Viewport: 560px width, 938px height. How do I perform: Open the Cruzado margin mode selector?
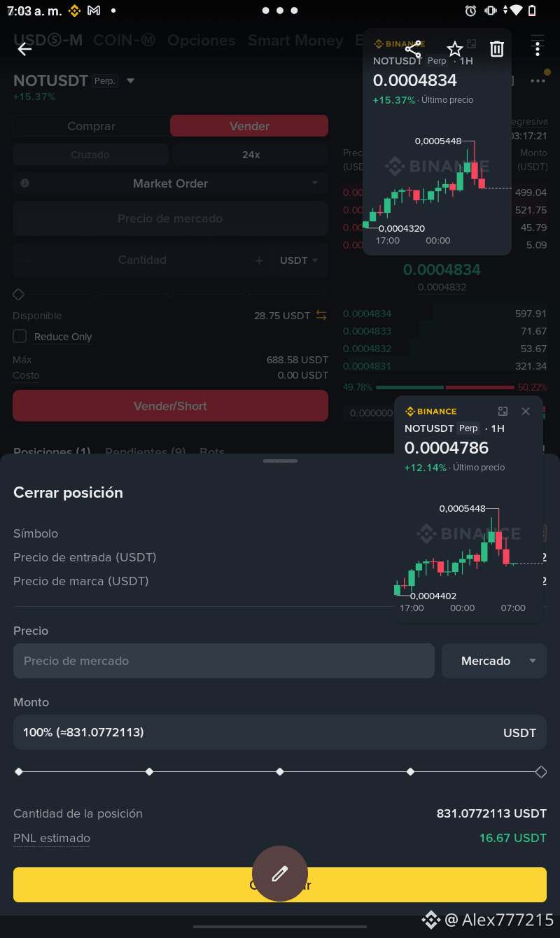tap(90, 155)
